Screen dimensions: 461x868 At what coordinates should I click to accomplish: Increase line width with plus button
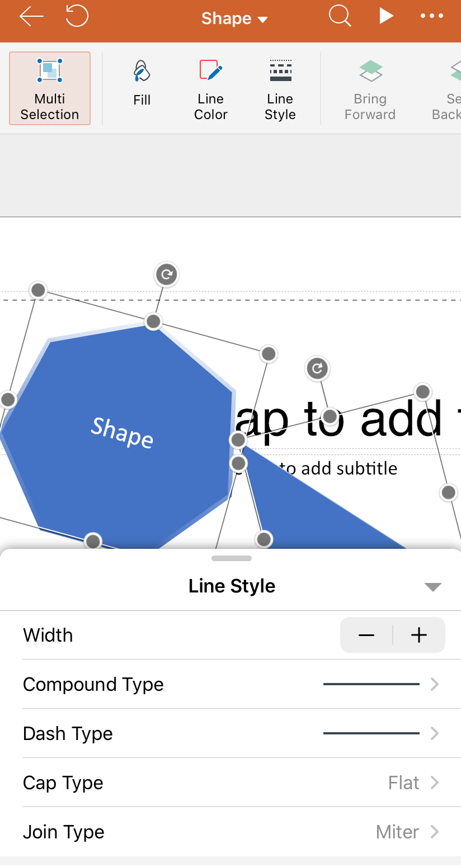419,635
